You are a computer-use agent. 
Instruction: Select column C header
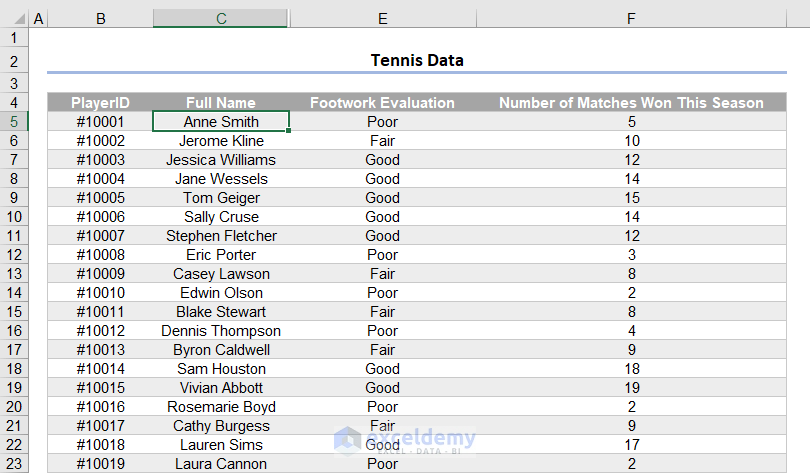pyautogui.click(x=220, y=19)
